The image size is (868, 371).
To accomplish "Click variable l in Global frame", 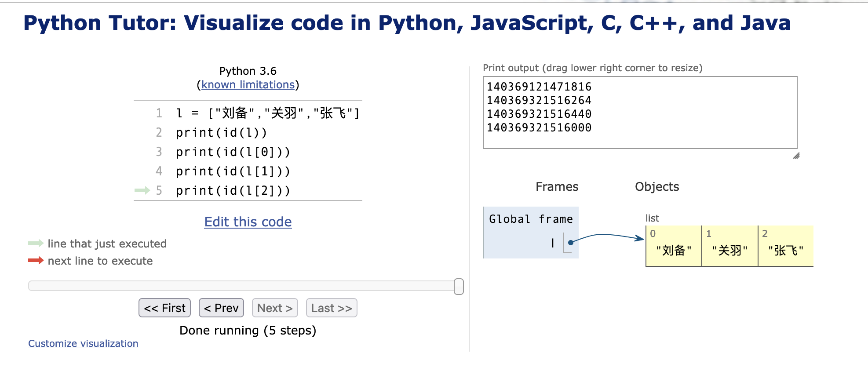I will point(553,243).
